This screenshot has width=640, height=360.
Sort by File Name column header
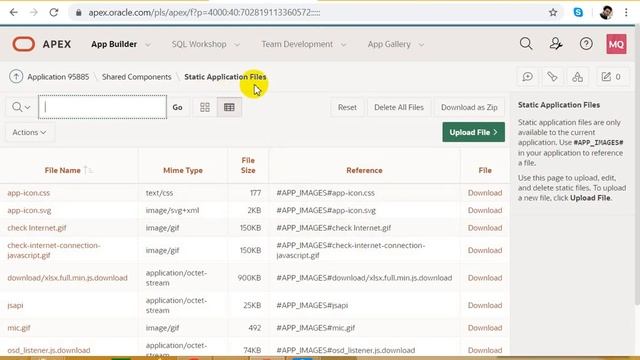(x=62, y=170)
